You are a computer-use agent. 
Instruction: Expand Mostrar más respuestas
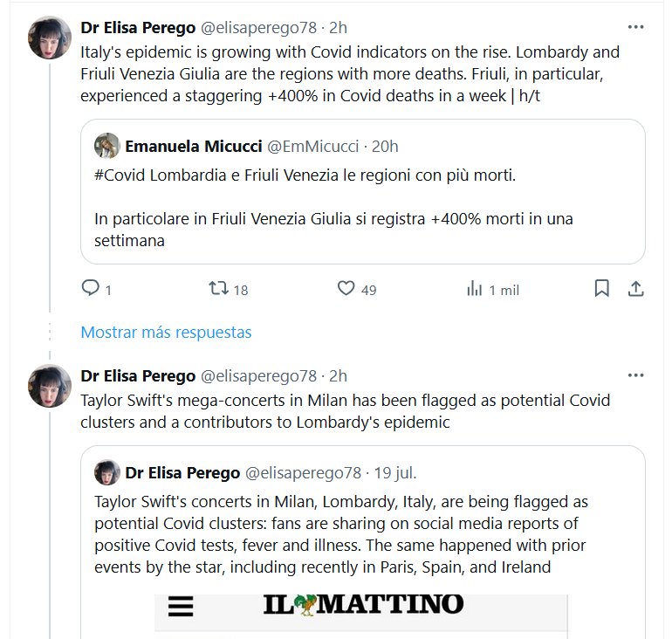[x=166, y=333]
